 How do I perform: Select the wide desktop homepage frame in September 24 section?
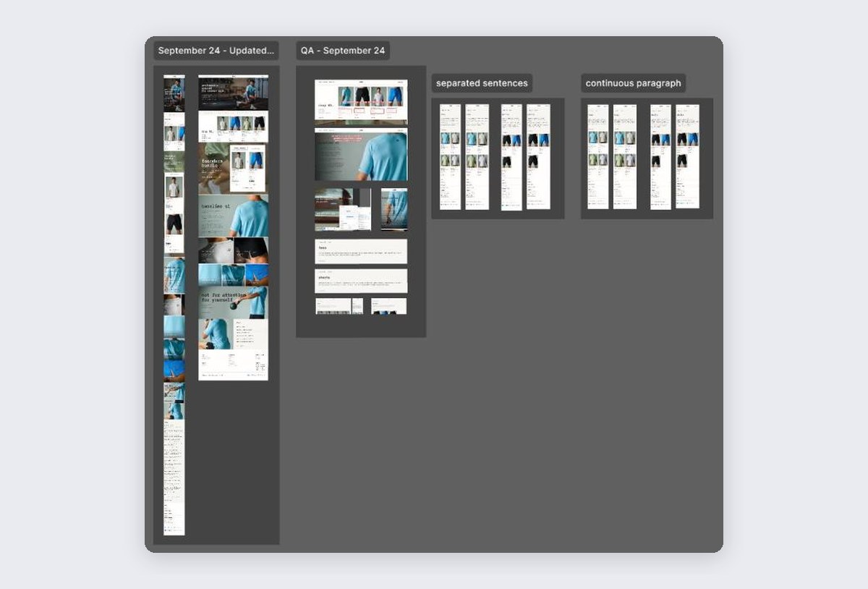click(233, 227)
